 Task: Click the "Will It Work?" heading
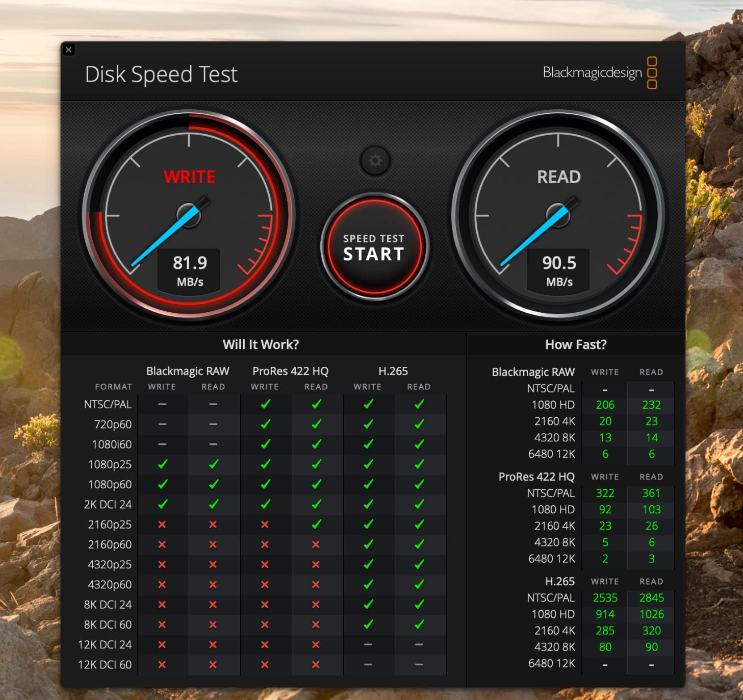tap(261, 344)
